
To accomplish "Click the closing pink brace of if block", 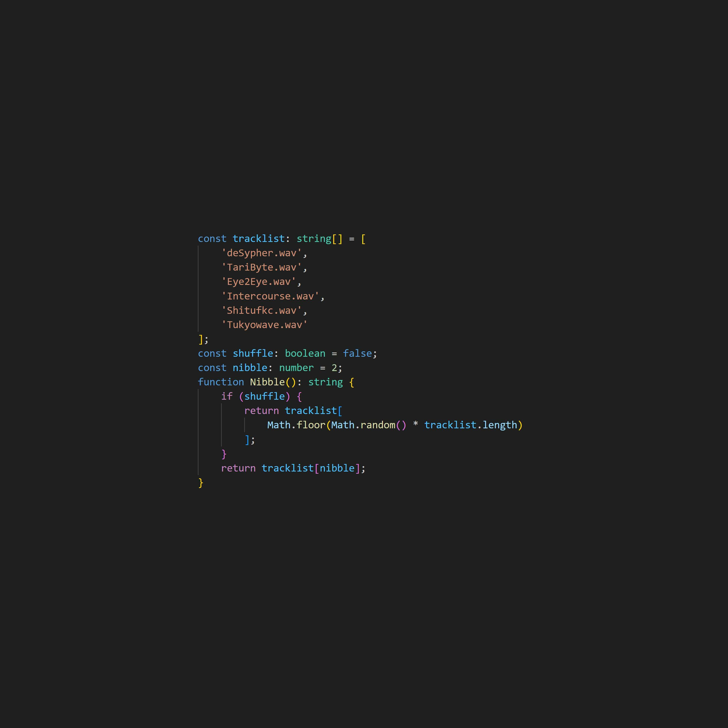I will tap(224, 454).
